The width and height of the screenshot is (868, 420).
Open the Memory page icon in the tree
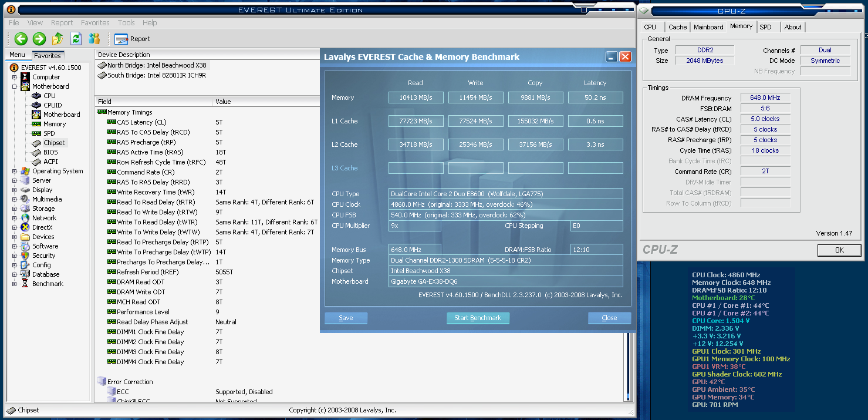click(36, 124)
